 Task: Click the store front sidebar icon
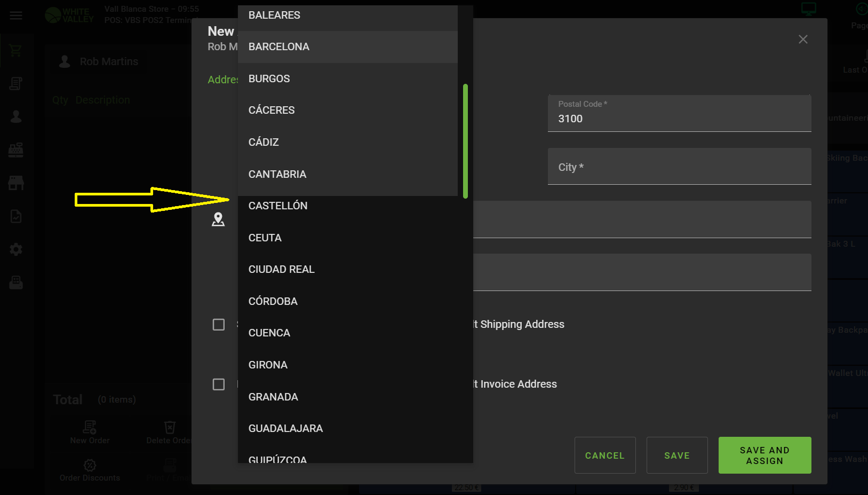[16, 183]
